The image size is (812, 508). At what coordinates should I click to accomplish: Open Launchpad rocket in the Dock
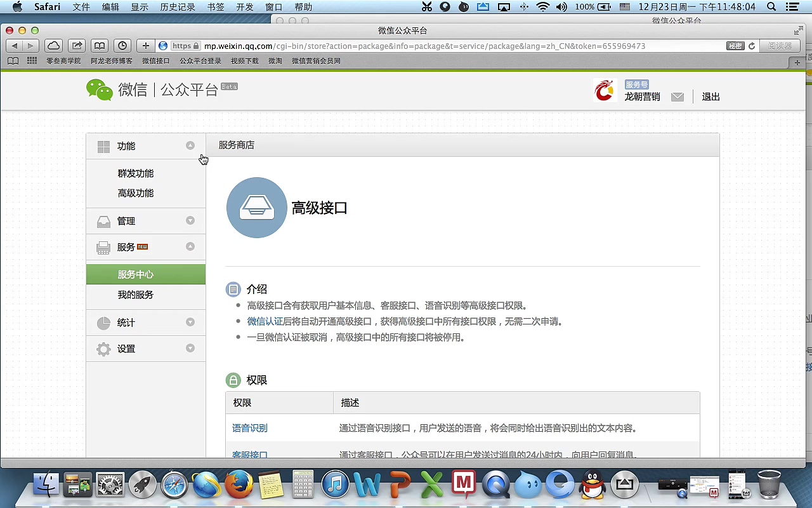coord(142,486)
